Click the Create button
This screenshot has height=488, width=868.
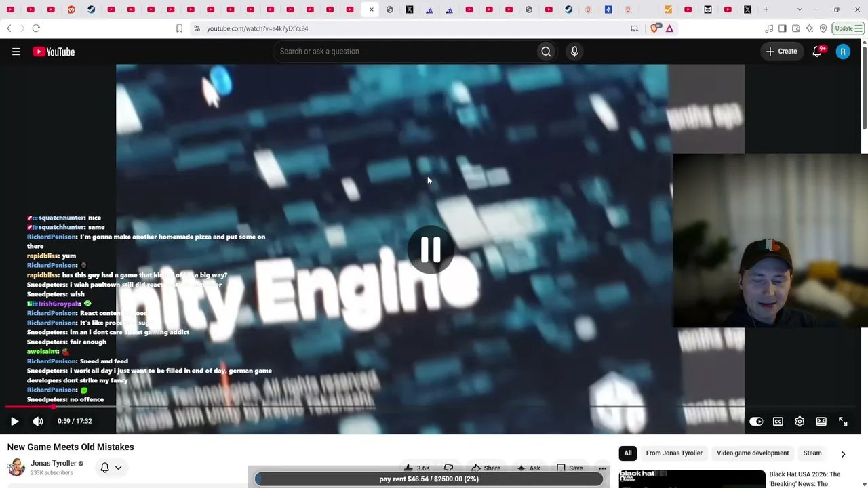pos(782,52)
